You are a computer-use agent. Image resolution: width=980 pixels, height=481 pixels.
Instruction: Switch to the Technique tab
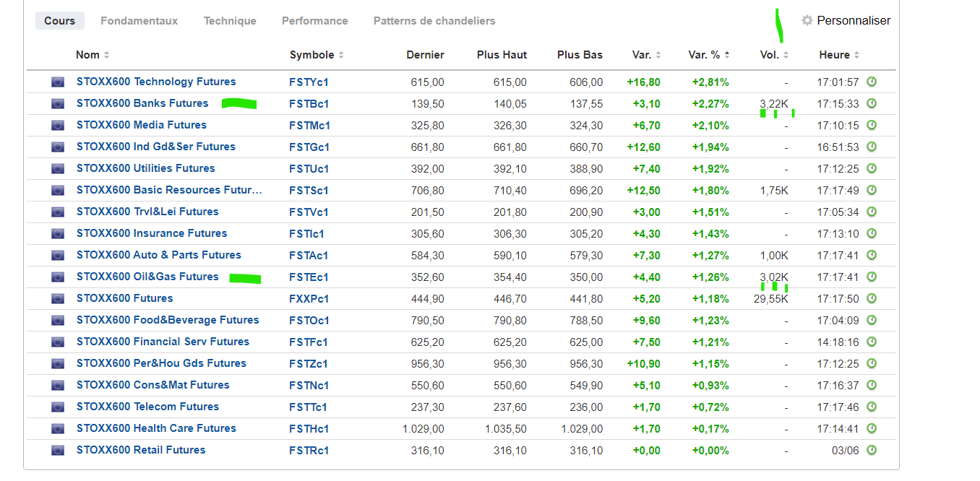click(230, 21)
